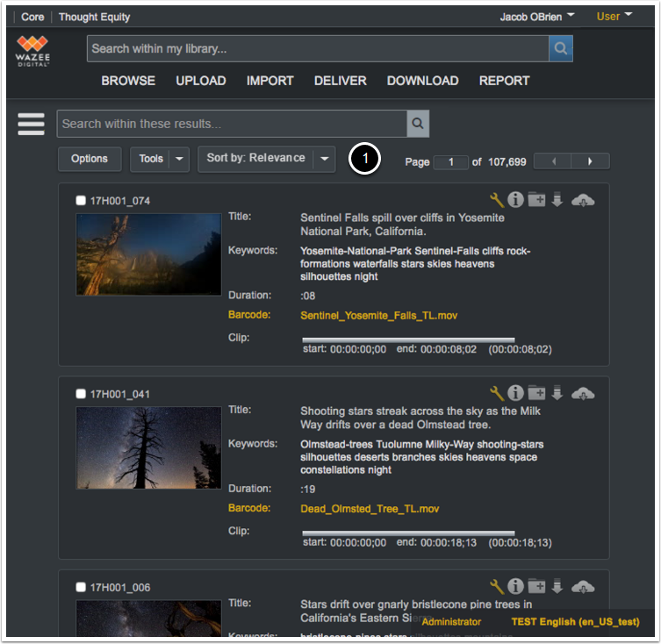Select checkbox for clip 17H001_041

(x=81, y=394)
